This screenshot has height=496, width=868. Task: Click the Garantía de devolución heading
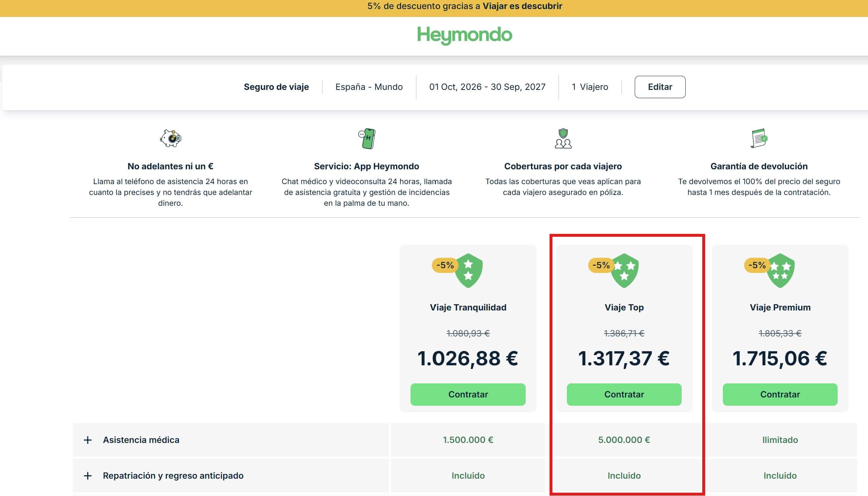coord(759,166)
